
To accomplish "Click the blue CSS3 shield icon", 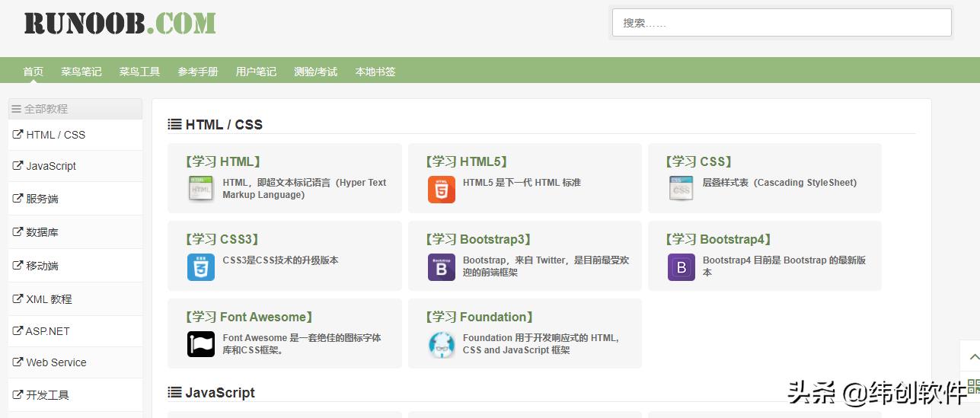I will (x=201, y=267).
